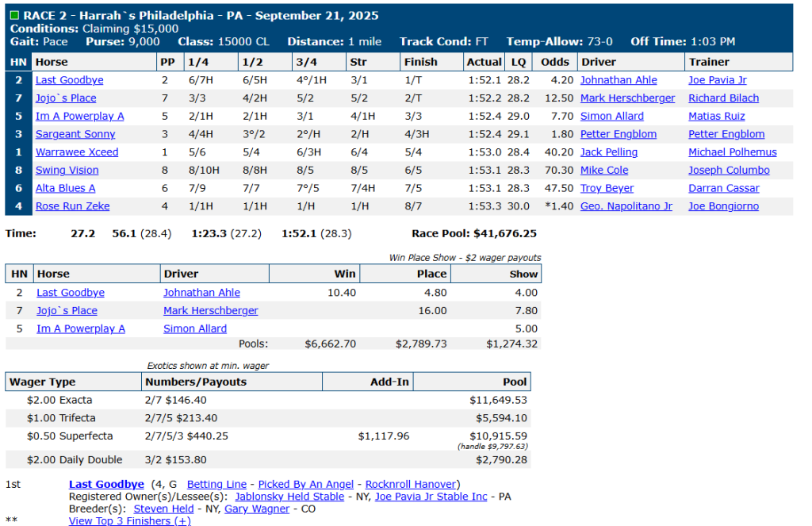View trainer Richard Bilach's page

coord(723,98)
